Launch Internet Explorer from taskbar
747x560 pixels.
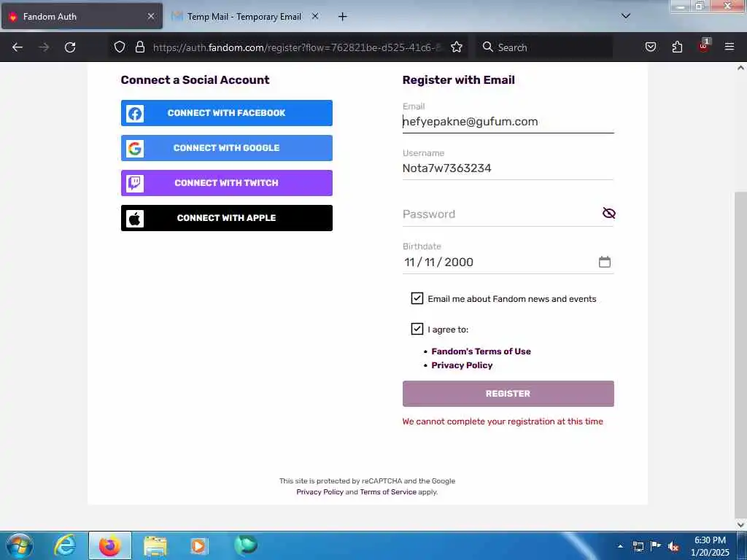click(65, 545)
